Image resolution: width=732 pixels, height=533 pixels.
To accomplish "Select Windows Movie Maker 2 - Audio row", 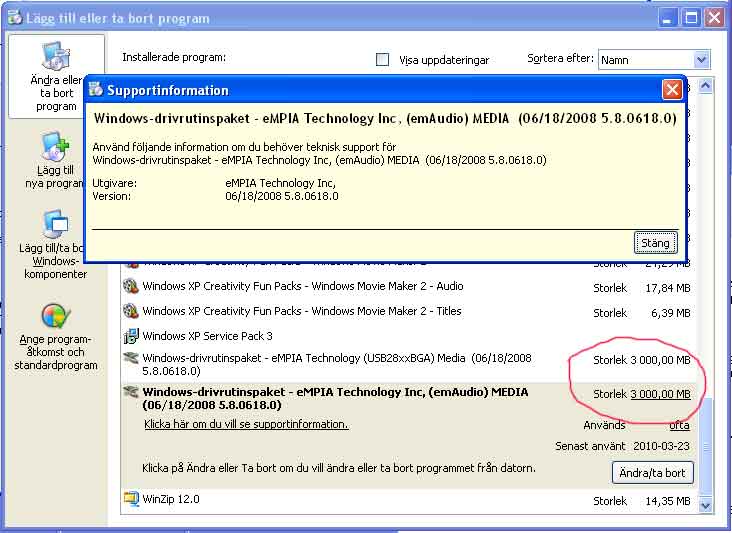I will click(x=407, y=287).
